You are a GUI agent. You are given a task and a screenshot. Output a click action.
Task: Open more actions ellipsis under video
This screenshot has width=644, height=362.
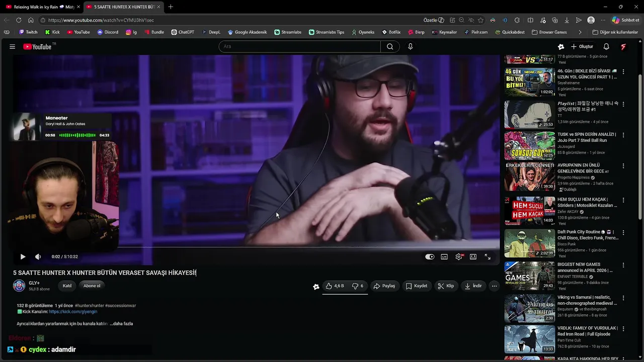[x=494, y=286]
